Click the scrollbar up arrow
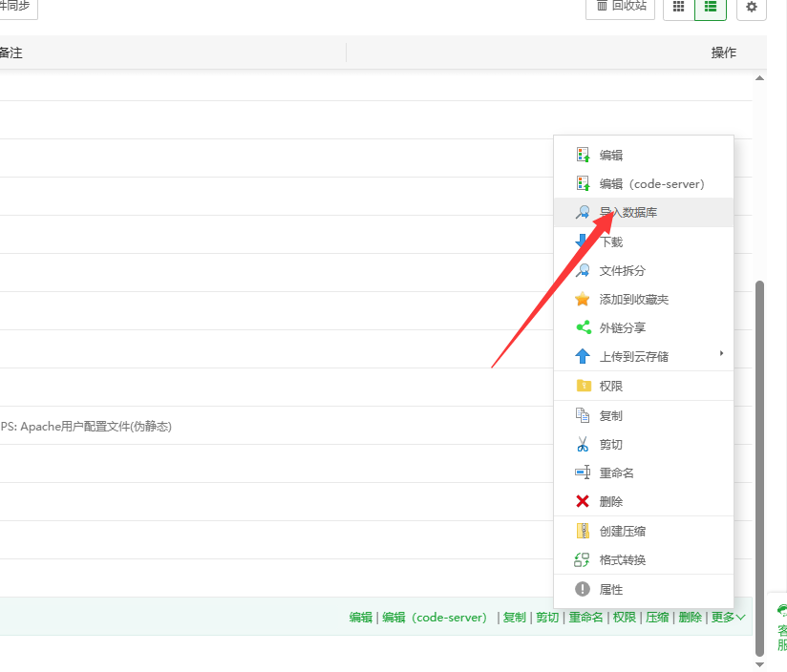The width and height of the screenshot is (787, 672). (759, 77)
